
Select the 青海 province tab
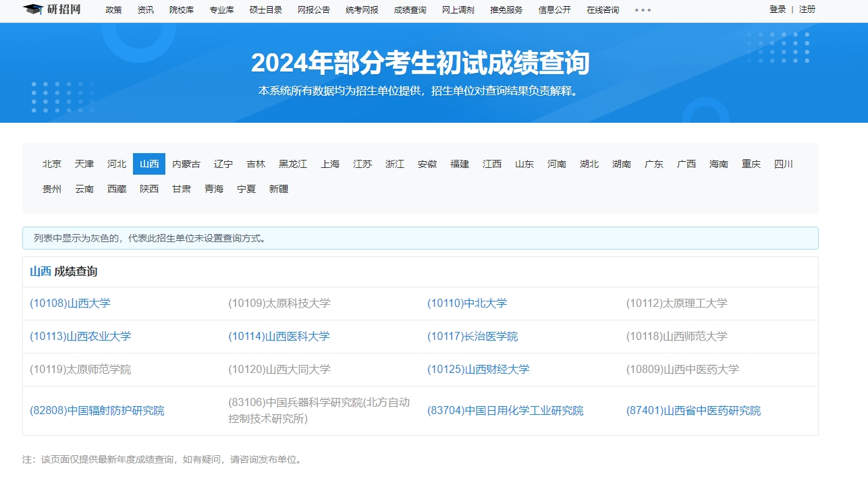[214, 189]
